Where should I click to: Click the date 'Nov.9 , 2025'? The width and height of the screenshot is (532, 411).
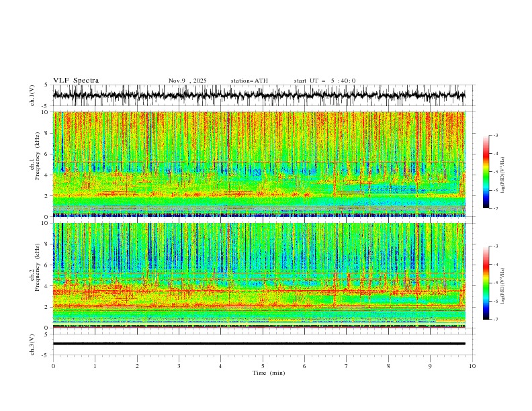coord(187,81)
